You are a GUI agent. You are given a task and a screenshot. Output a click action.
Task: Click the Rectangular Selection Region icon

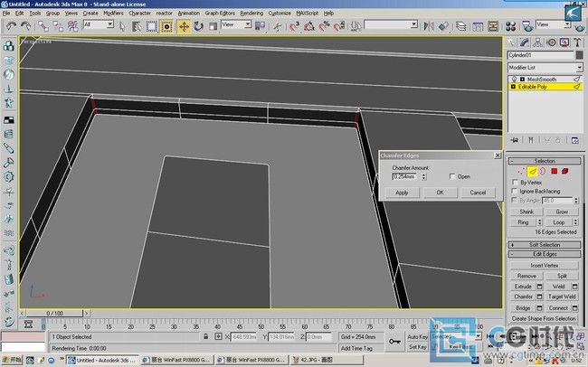pos(151,26)
